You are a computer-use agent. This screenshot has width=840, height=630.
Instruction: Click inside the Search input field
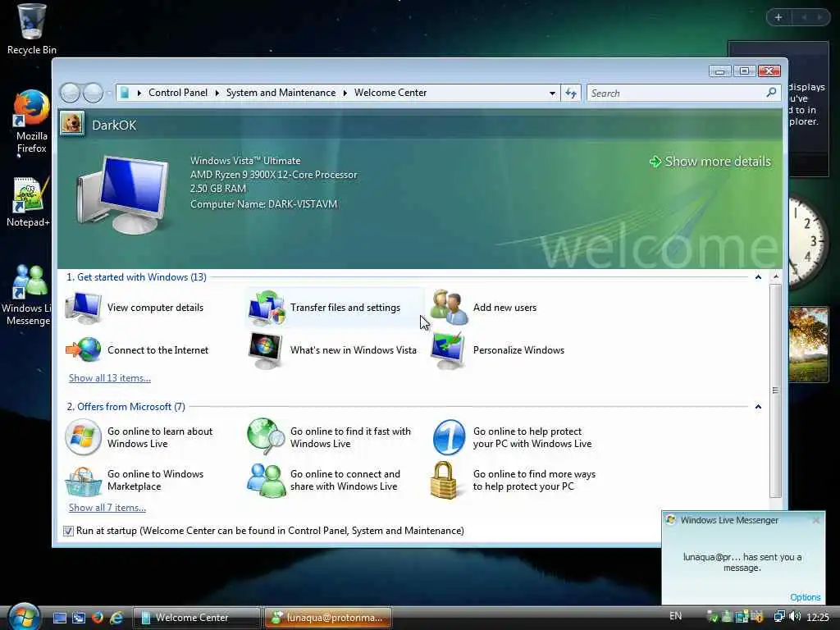pos(677,94)
